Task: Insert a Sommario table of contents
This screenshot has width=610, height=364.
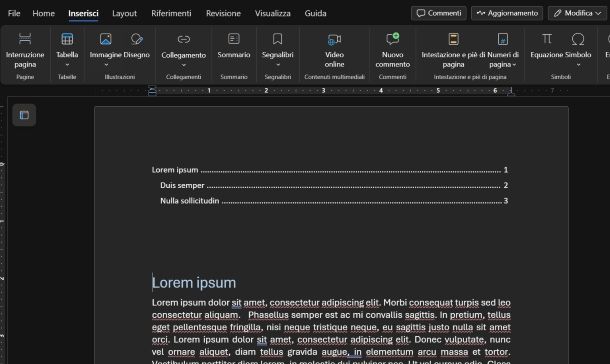Action: click(x=233, y=45)
